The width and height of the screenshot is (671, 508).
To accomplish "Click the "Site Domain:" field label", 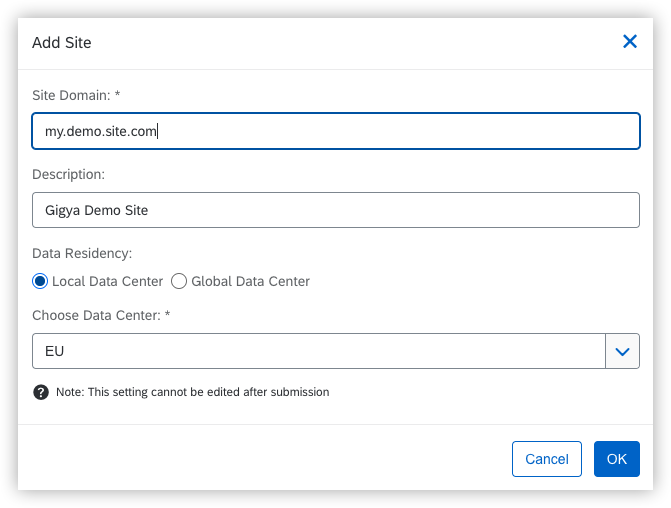I will click(x=76, y=95).
